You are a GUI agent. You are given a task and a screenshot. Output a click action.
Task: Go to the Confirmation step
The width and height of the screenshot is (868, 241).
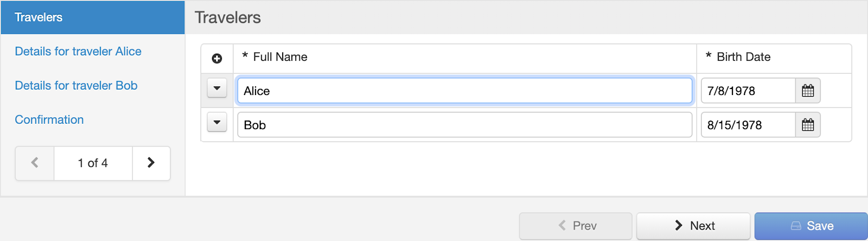coord(49,120)
